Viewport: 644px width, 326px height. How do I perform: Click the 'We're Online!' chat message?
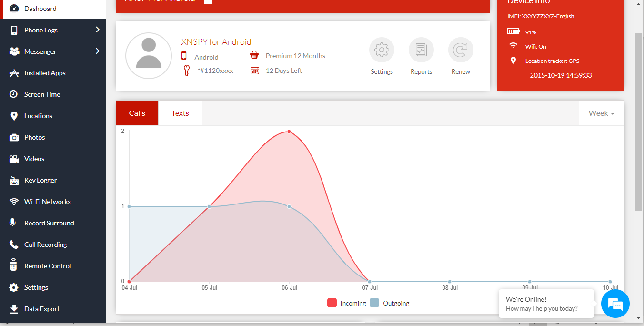tap(526, 299)
